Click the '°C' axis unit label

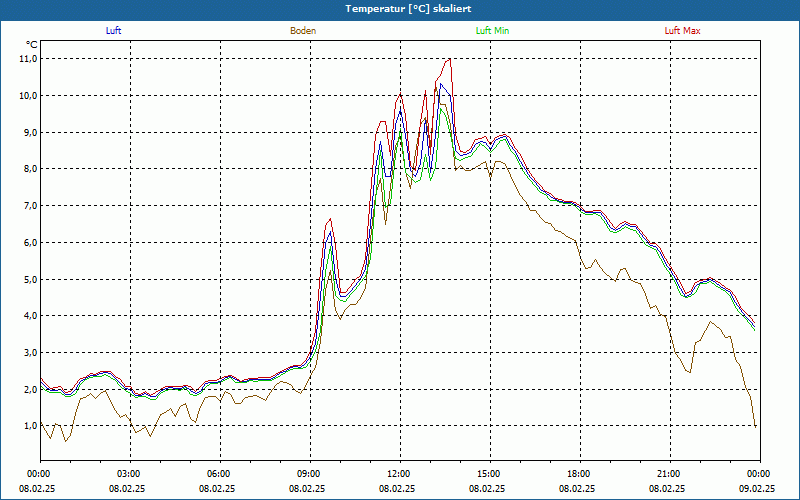pyautogui.click(x=32, y=45)
